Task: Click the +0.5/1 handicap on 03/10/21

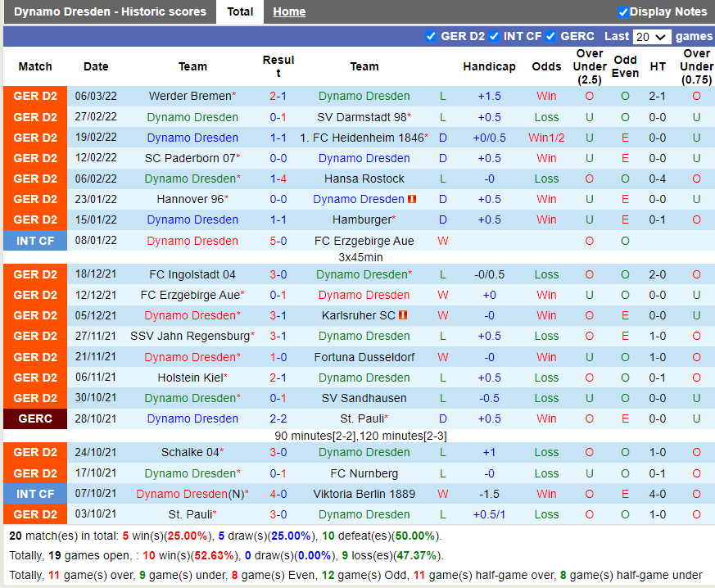Action: coord(489,514)
